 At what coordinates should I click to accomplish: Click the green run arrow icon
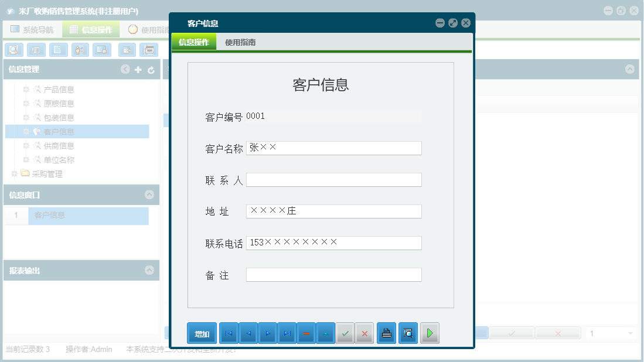pyautogui.click(x=429, y=333)
